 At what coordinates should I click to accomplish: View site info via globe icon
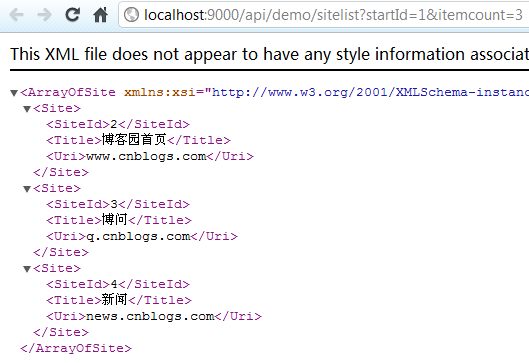[131, 15]
